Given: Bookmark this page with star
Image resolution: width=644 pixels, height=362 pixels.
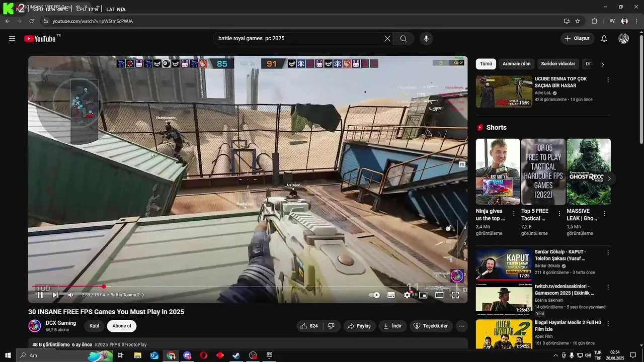Looking at the screenshot, I should [x=578, y=21].
